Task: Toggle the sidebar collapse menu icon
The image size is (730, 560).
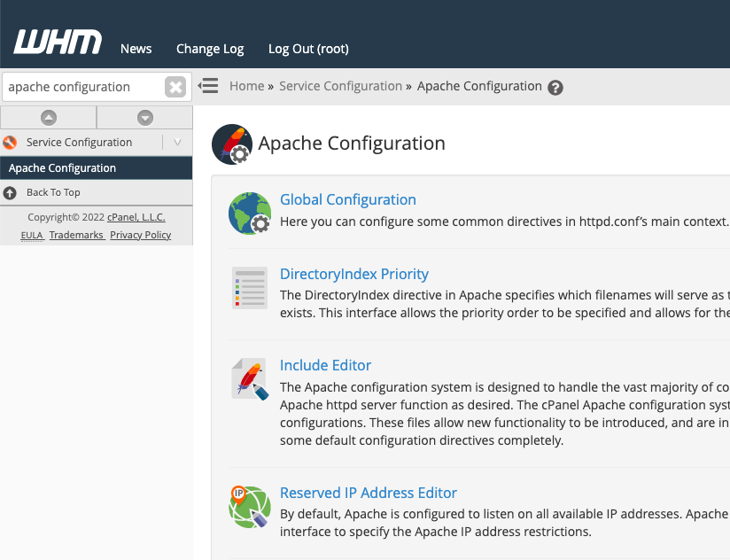Action: [x=208, y=86]
